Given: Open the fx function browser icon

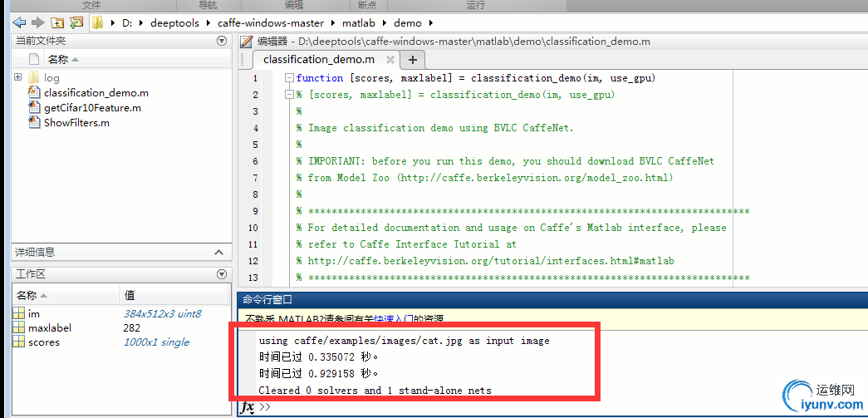Looking at the screenshot, I should tap(248, 407).
